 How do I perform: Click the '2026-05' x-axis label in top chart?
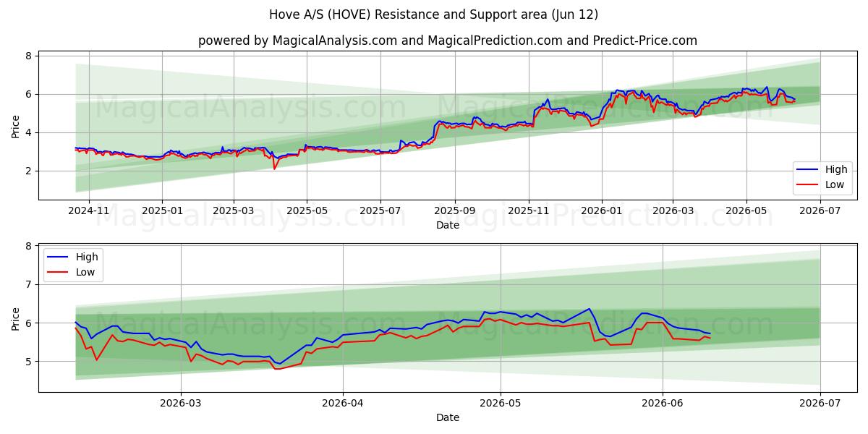746,213
